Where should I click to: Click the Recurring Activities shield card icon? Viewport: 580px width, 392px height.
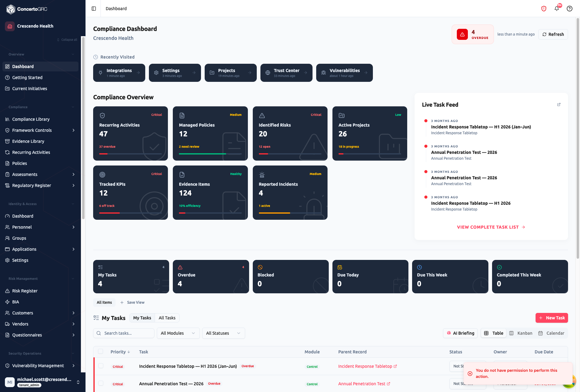click(102, 116)
